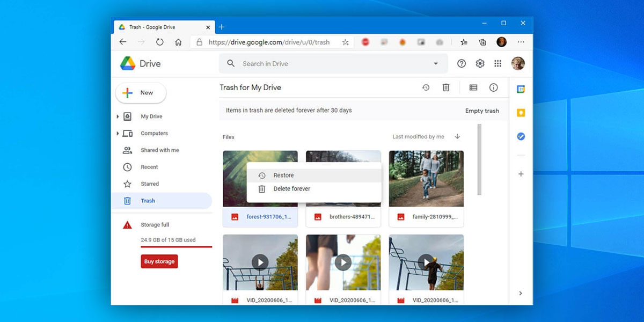The image size is (644, 322).
Task: Click the Trash for My Drive heading
Action: (x=251, y=87)
